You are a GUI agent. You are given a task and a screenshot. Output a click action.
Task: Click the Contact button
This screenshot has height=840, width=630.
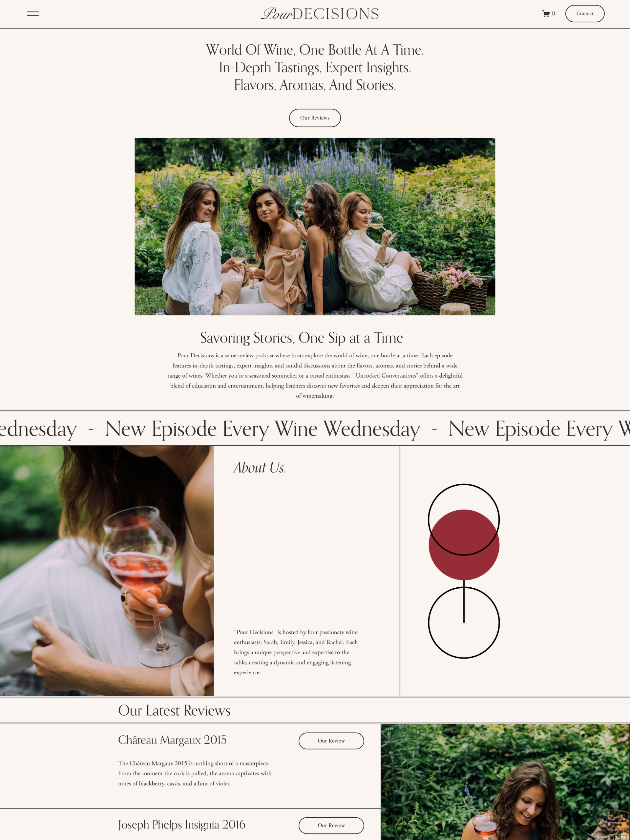coord(584,14)
